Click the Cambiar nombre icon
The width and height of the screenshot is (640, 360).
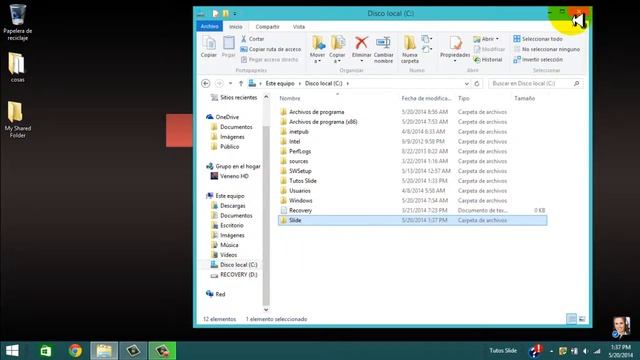tap(383, 42)
